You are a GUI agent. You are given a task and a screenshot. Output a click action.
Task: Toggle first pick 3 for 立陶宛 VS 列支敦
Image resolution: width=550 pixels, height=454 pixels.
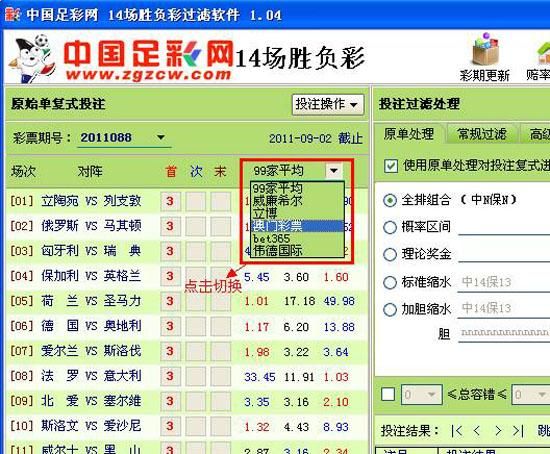170,201
